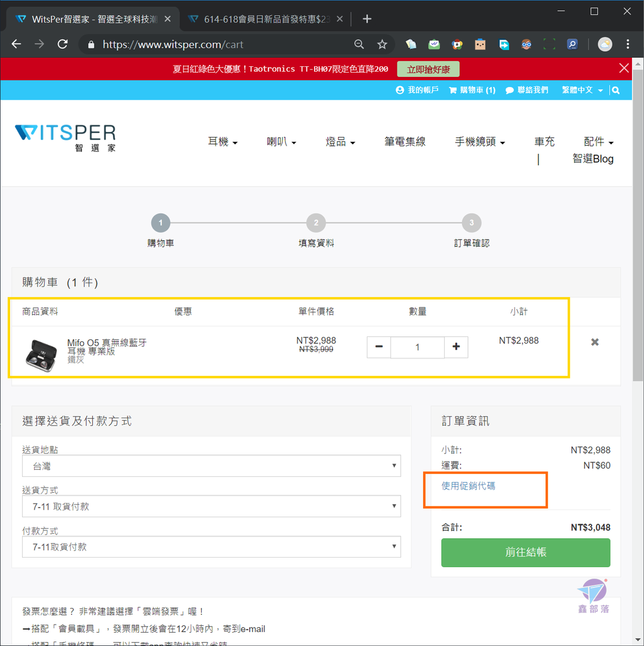This screenshot has width=644, height=646.
Task: Close the WitsPer智選家 tab
Action: coord(168,19)
